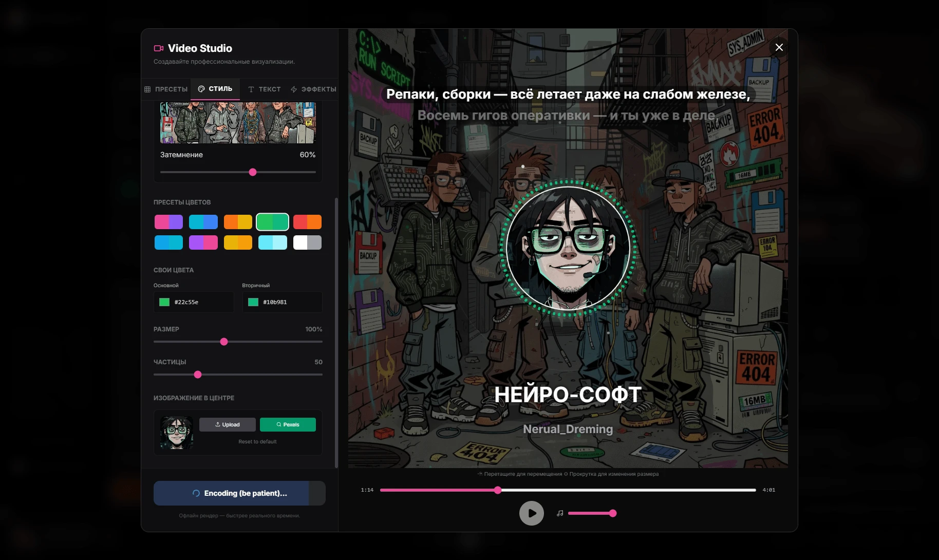Screen dimensions: 939x560
Task: Choose the pink-purple color preset
Action: [x=168, y=222]
